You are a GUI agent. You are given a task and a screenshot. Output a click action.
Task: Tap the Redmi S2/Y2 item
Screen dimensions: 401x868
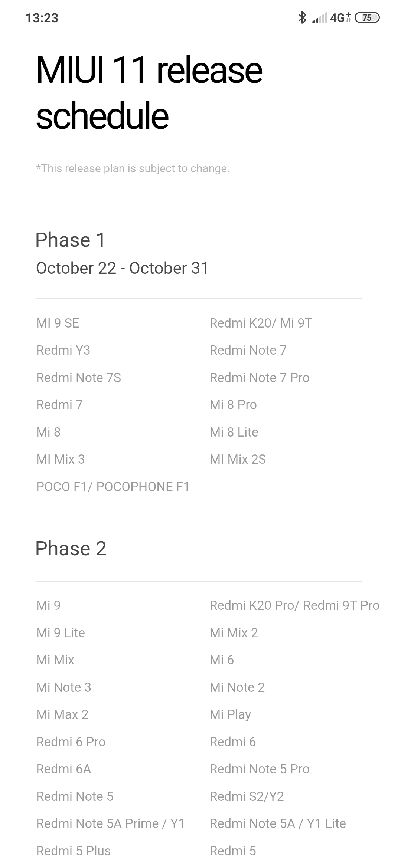(247, 796)
